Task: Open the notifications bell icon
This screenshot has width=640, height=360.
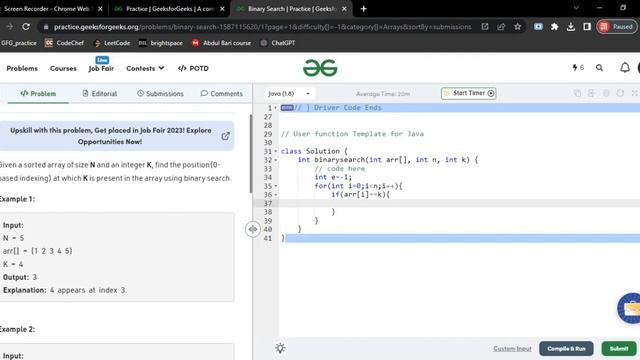Action: click(625, 68)
